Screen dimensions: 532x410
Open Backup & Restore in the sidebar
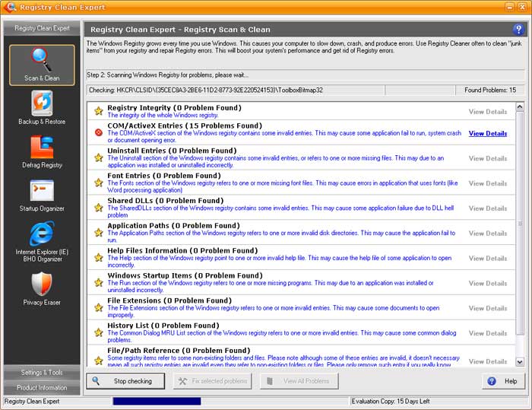pyautogui.click(x=42, y=108)
